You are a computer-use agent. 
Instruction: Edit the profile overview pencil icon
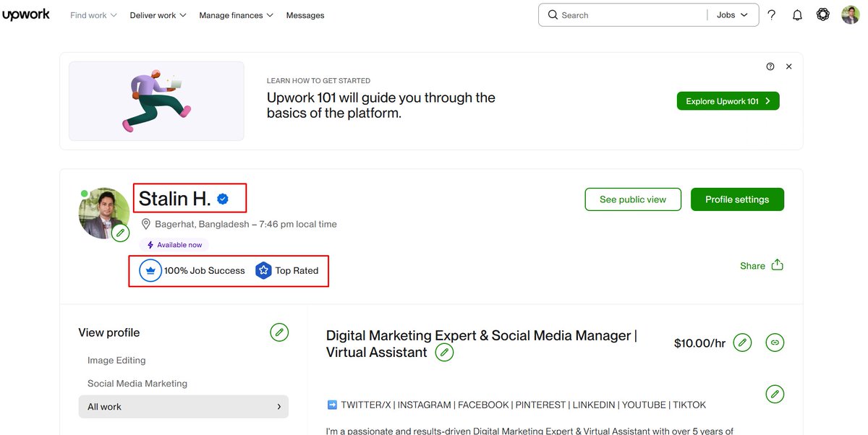(x=775, y=394)
